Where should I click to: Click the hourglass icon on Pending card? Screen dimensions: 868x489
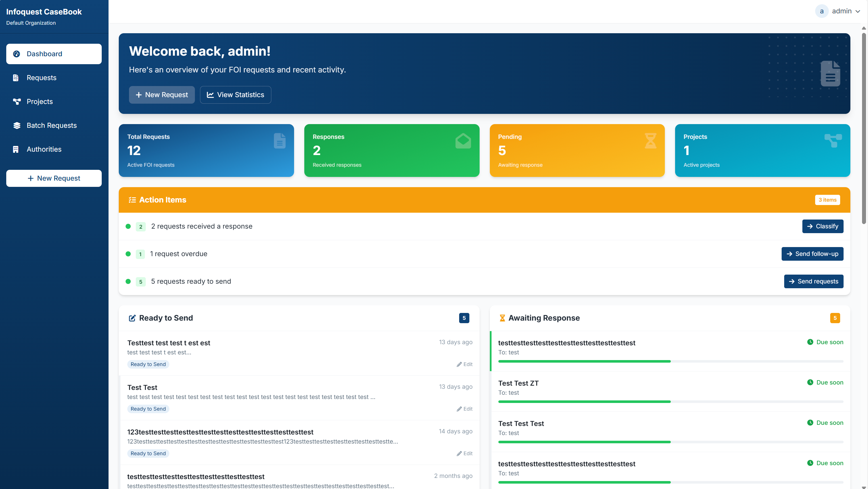[650, 141]
